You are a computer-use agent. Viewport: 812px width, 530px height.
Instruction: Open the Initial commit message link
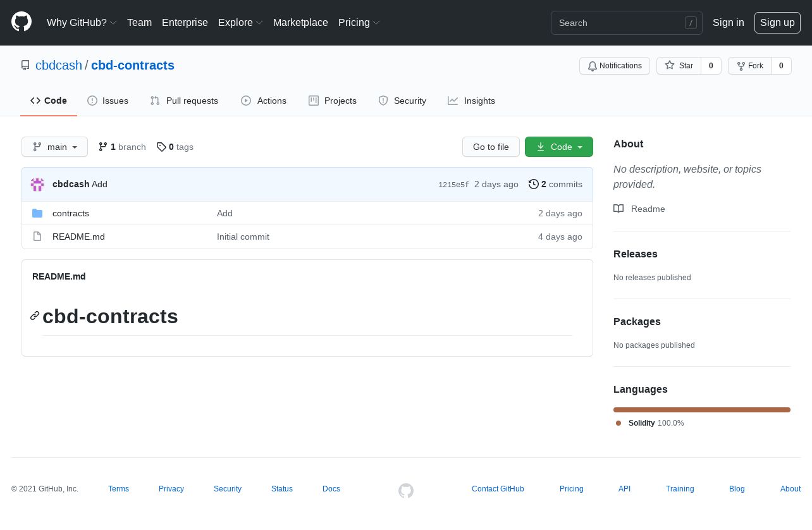tap(243, 237)
